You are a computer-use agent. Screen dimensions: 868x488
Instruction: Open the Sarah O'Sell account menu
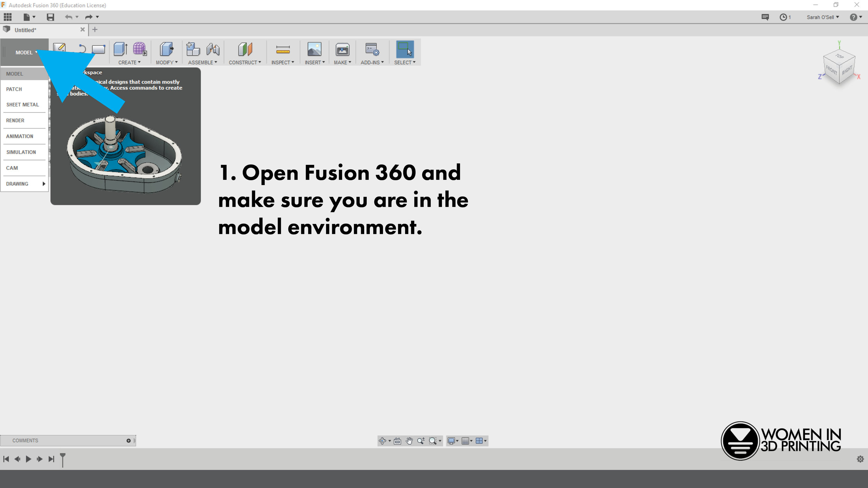[823, 17]
